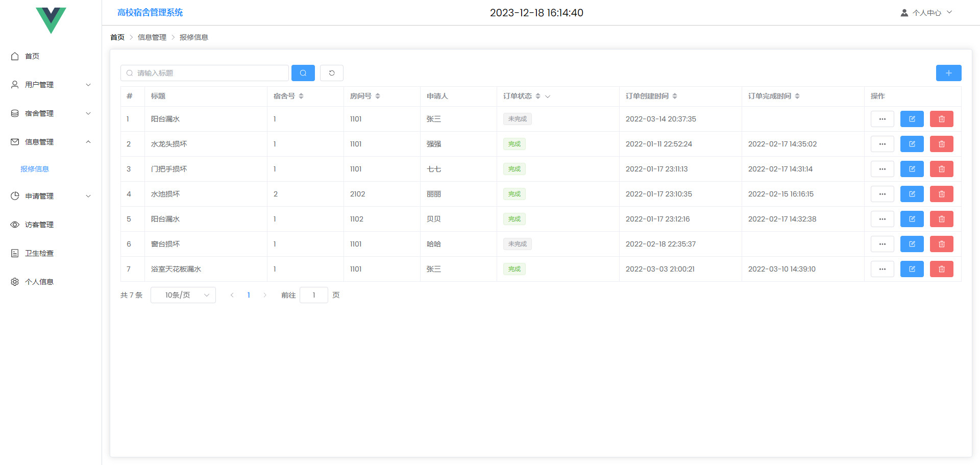Open the 个人信息 sidebar item
Viewport: 980px width, 465px height.
coord(51,282)
